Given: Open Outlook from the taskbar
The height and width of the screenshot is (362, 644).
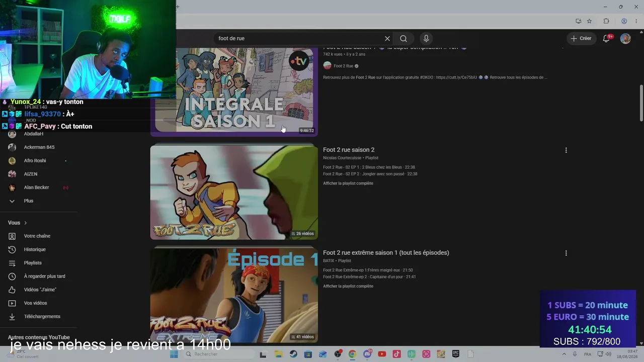Looking at the screenshot, I should pos(323,354).
